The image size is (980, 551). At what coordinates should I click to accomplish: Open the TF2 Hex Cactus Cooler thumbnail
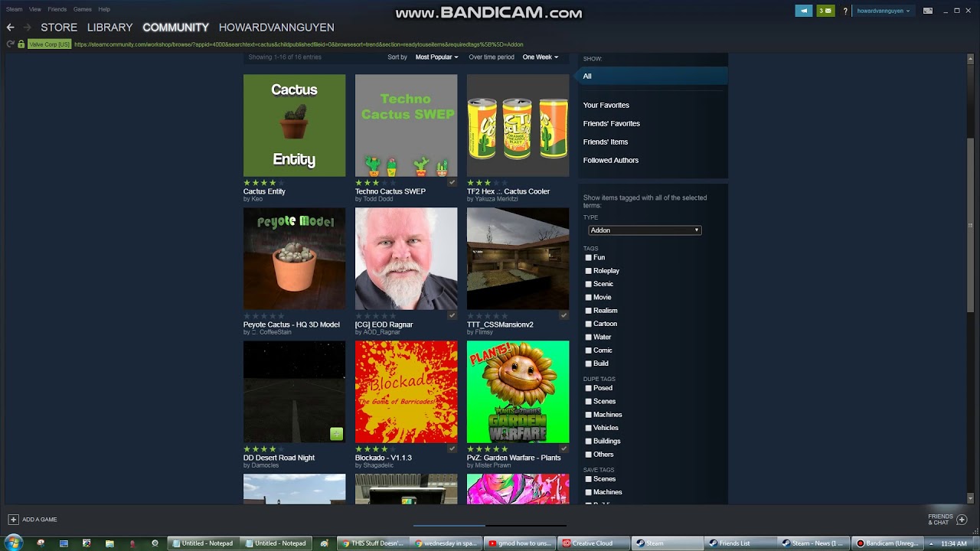coord(518,126)
